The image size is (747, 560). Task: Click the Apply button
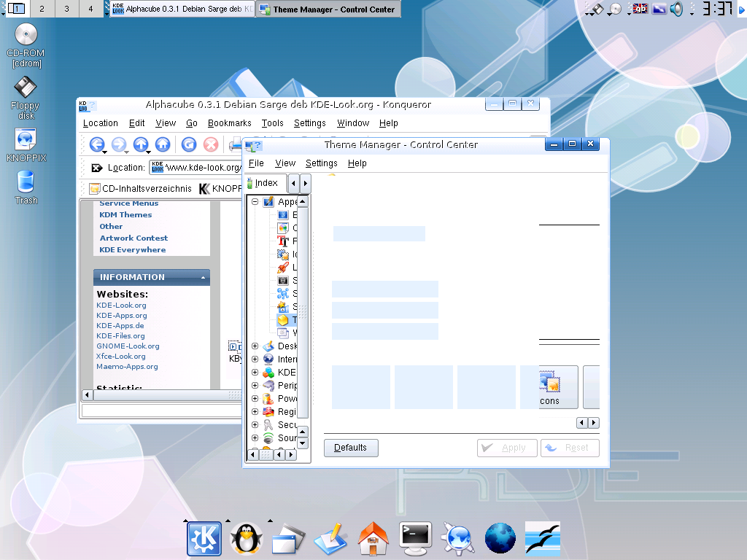click(507, 448)
